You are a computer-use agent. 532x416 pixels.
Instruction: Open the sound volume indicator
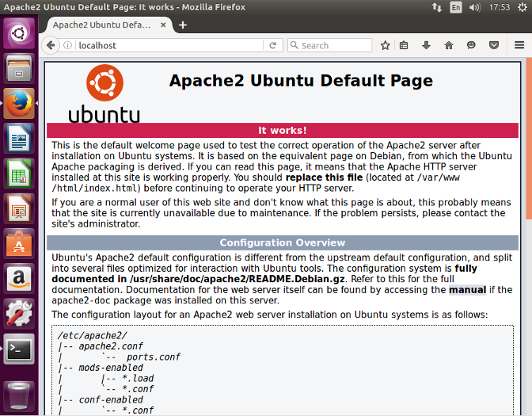[x=475, y=7]
